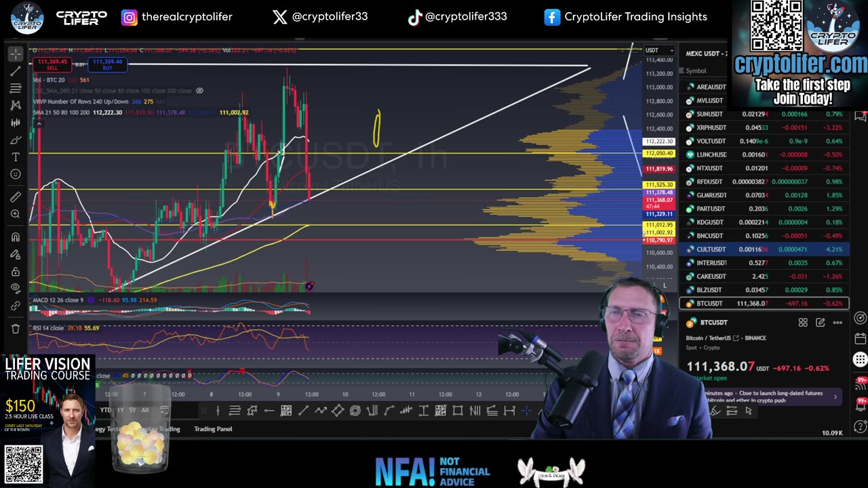Toggle magnet mode

[16, 237]
